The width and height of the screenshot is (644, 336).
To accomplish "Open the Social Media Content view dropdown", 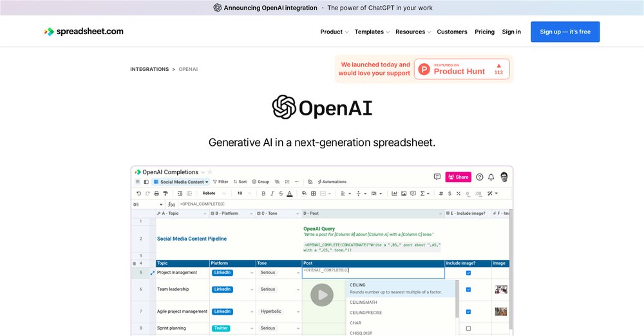I will coord(180,182).
